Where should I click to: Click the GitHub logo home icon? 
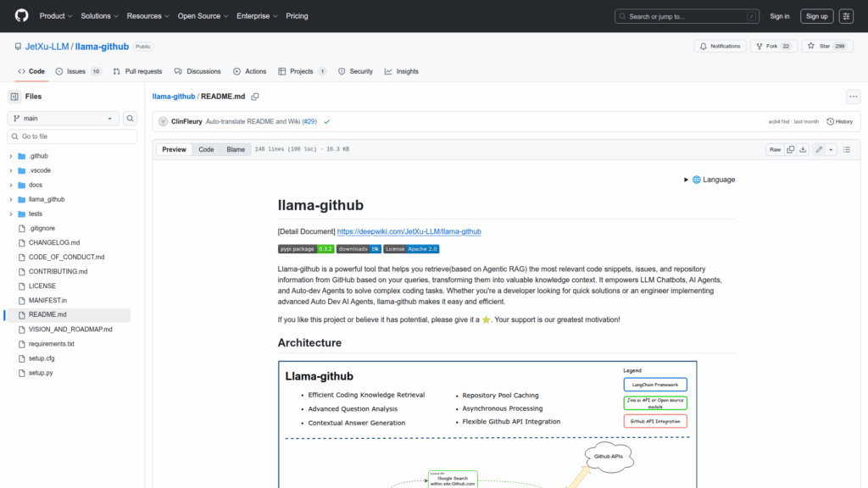coord(21,16)
